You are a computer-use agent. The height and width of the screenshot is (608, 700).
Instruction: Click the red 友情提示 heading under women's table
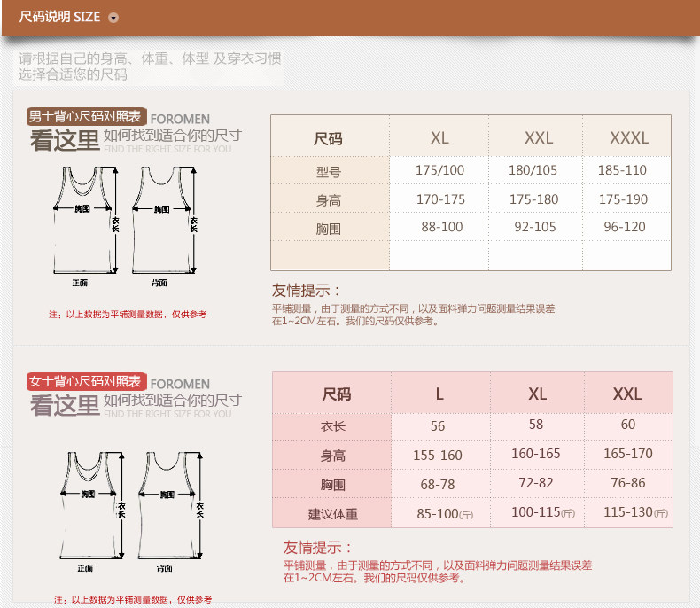coord(317,548)
